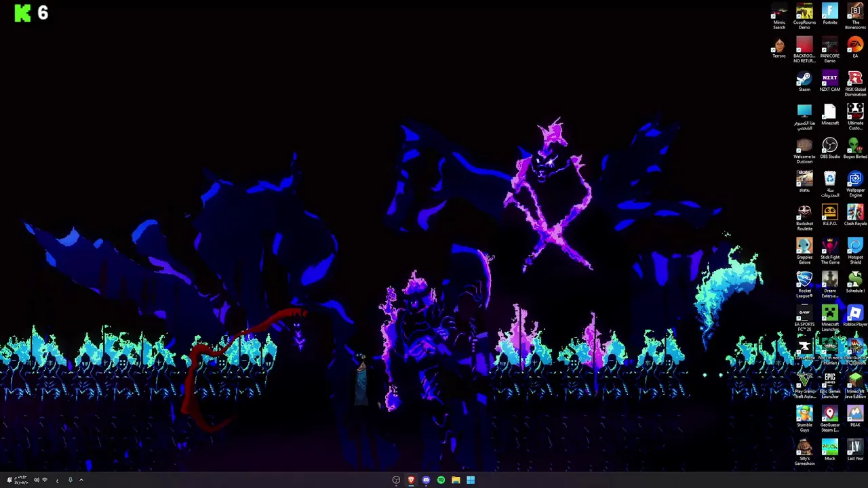Open the Minecraft Launcher shortcut
Image resolution: width=868 pixels, height=488 pixels.
[830, 319]
